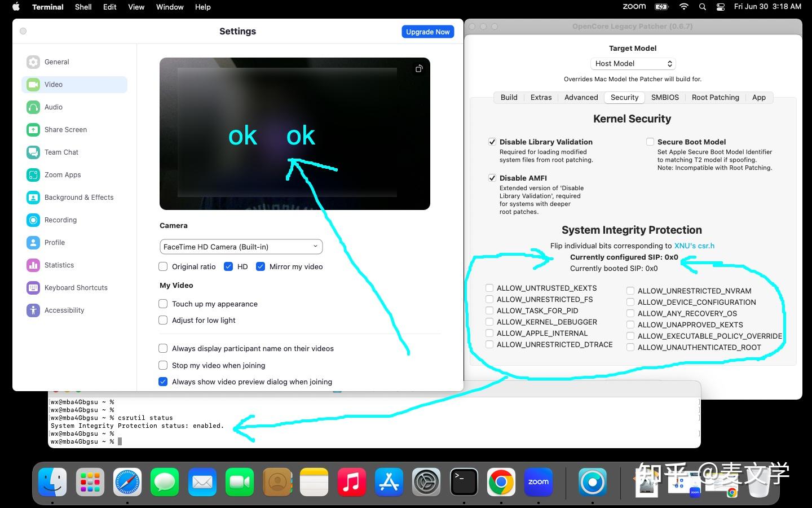
Task: Open Team Chat settings
Action: (74, 152)
